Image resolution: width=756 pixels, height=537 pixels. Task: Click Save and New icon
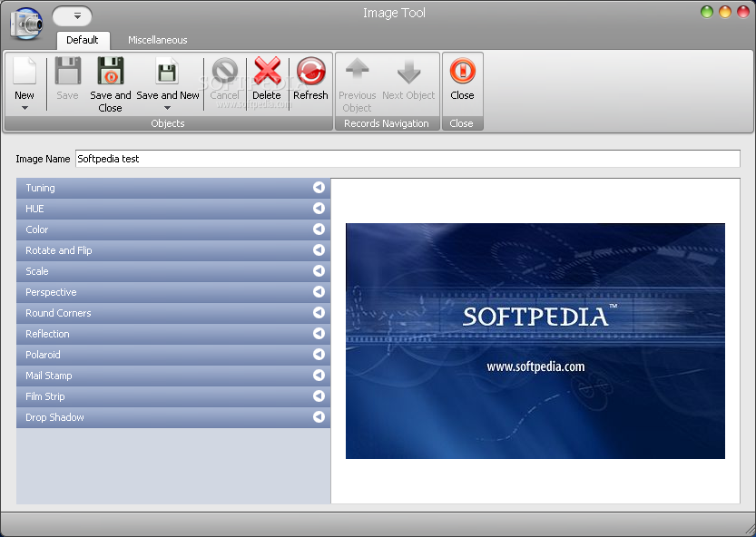167,71
